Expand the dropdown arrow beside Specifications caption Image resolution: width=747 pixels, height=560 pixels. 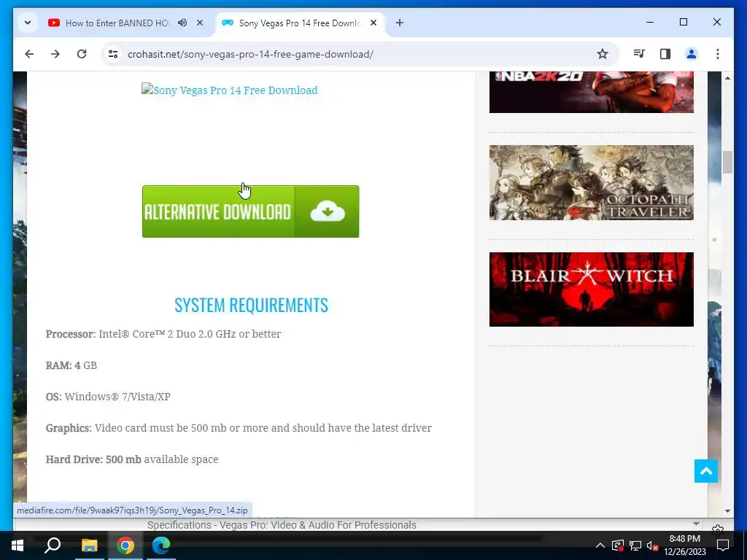696,524
